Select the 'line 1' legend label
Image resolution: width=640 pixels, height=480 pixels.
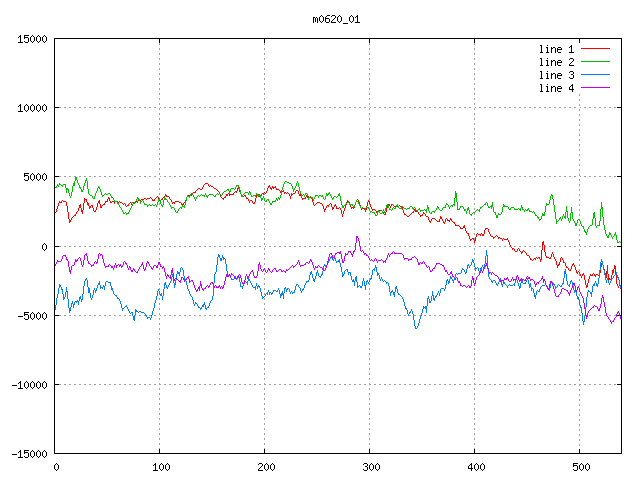coord(557,49)
